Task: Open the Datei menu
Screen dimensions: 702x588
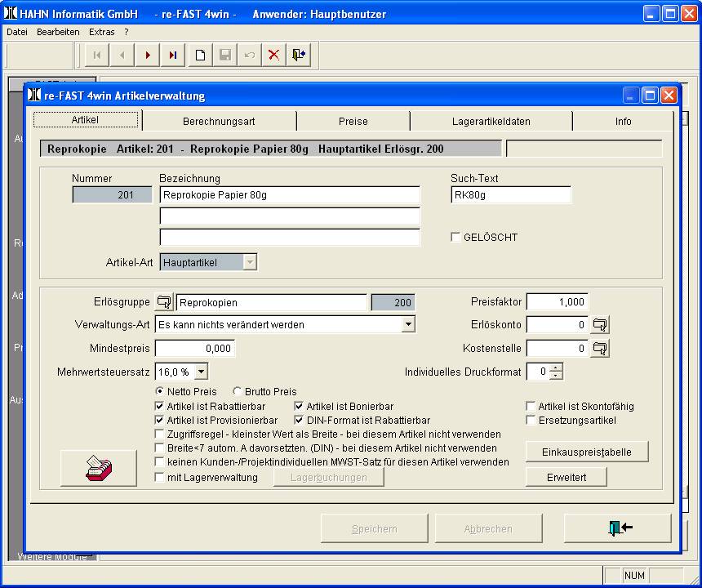Action: tap(17, 32)
